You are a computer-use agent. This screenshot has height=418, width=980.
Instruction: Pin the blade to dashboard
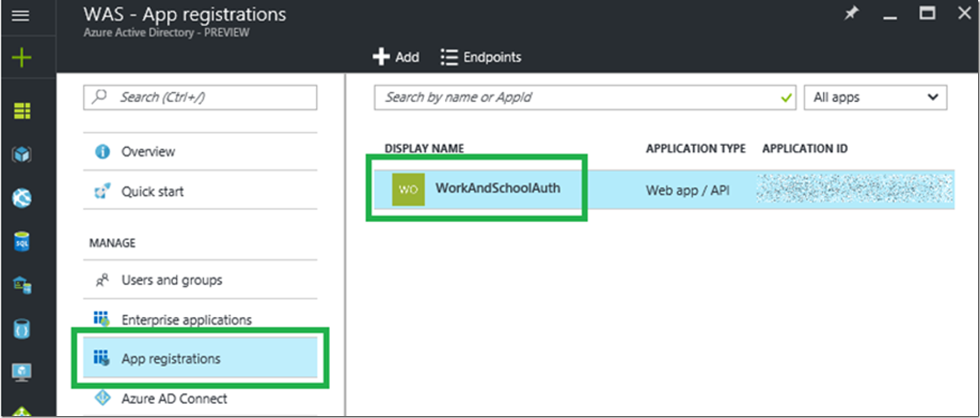coord(851,13)
